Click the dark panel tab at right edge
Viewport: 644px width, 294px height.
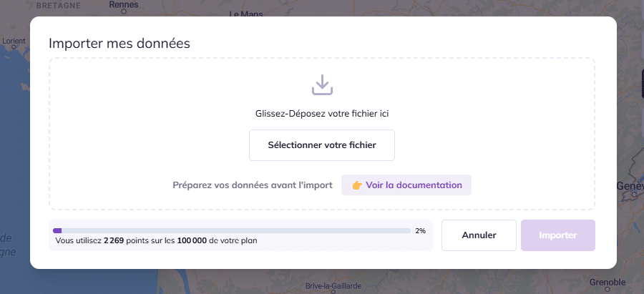coord(643,84)
